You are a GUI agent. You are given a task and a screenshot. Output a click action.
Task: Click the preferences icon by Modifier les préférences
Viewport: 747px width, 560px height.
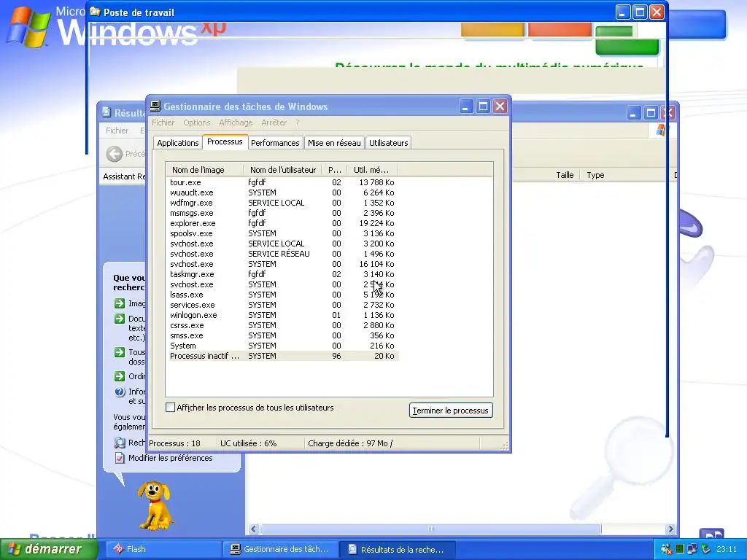pyautogui.click(x=120, y=458)
